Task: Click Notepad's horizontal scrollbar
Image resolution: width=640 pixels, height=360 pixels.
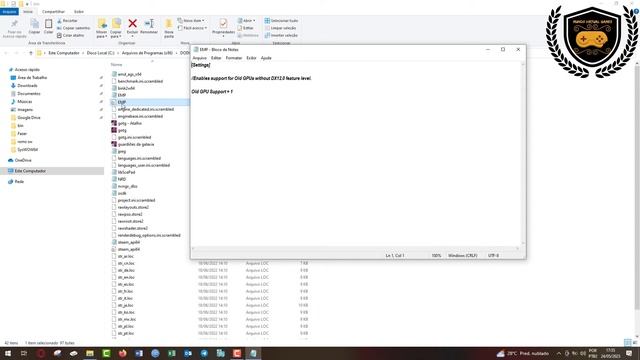Action: [x=355, y=248]
